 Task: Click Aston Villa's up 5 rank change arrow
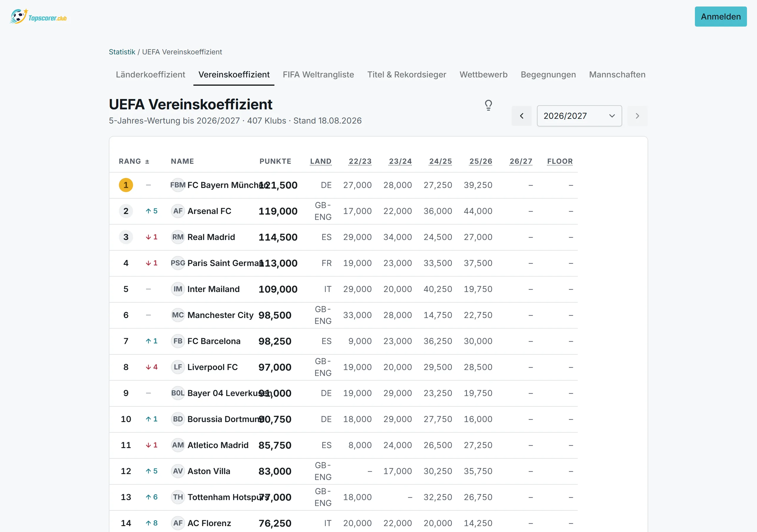pos(151,471)
